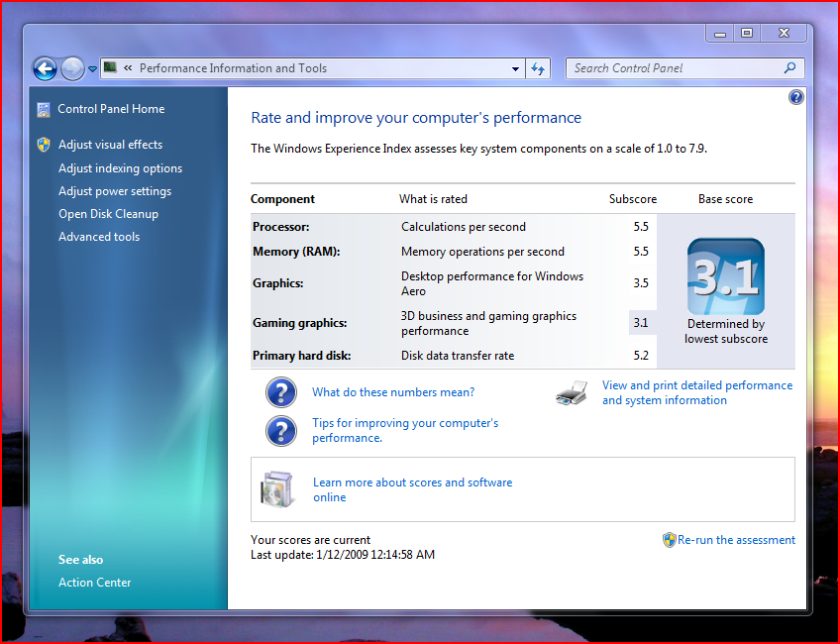
Task: Click the Subscore column header
Action: [633, 199]
